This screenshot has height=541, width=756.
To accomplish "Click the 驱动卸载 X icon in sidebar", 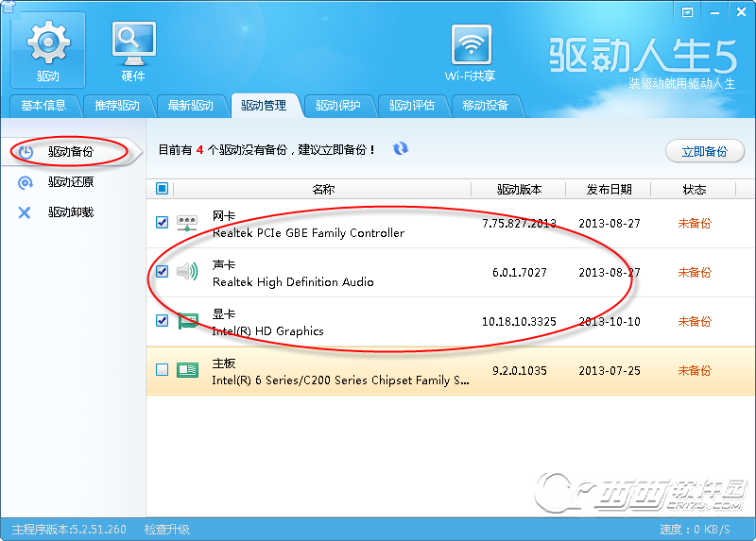I will [x=25, y=212].
